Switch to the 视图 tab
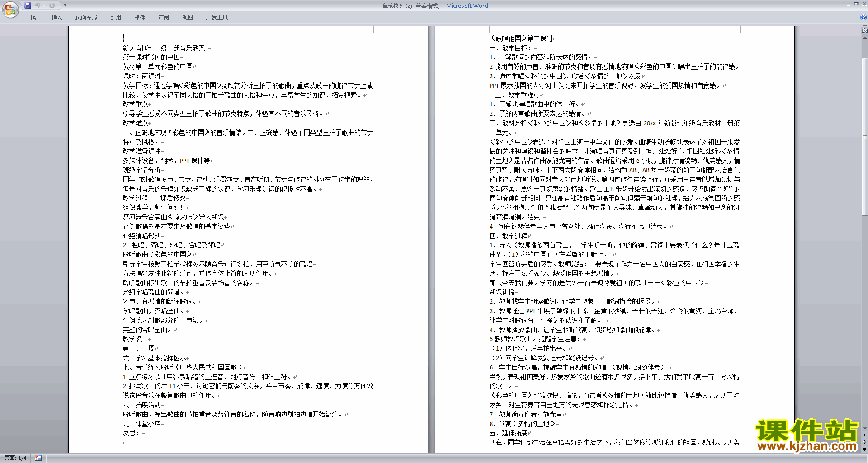This screenshot has height=463, width=868. 187,18
